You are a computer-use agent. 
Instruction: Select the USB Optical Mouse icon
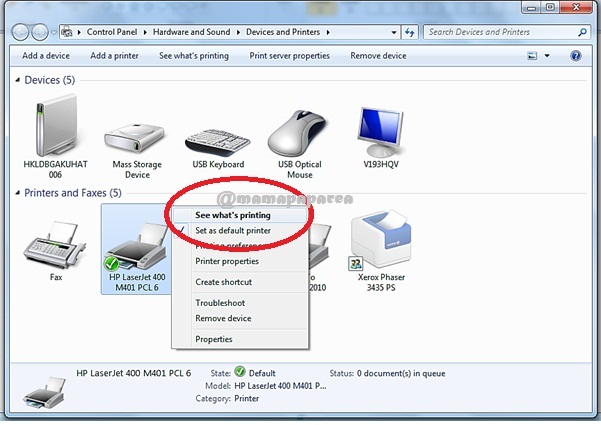298,133
